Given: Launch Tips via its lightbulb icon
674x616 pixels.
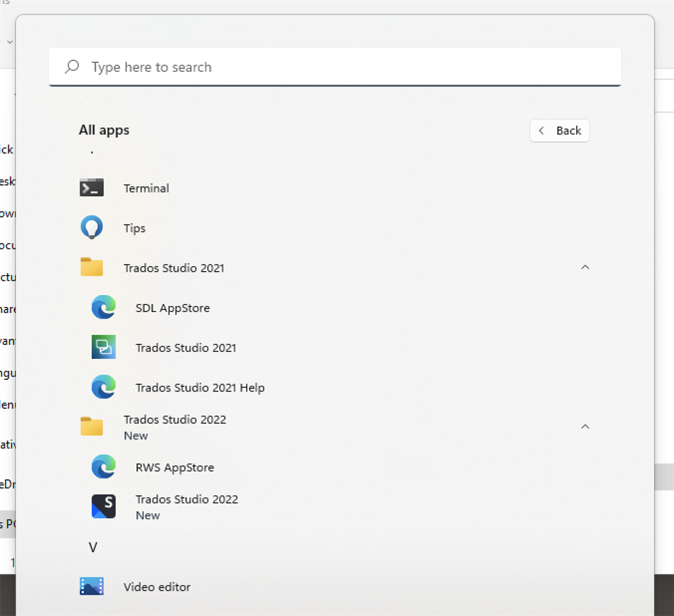Looking at the screenshot, I should click(91, 227).
